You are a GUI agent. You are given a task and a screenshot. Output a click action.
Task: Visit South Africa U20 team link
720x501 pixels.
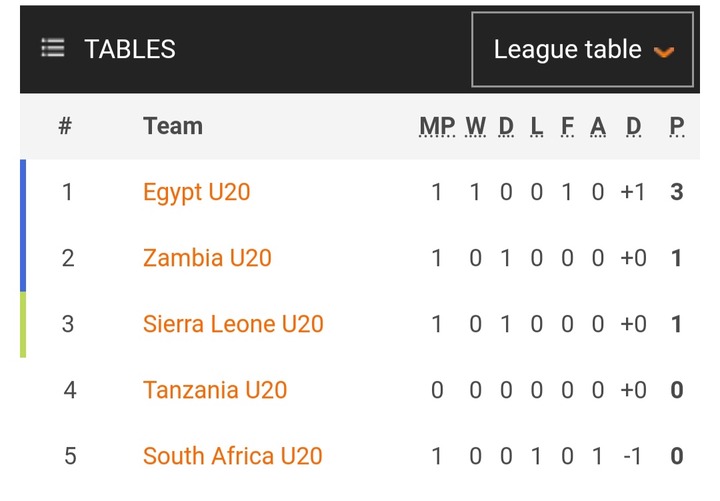click(x=233, y=456)
